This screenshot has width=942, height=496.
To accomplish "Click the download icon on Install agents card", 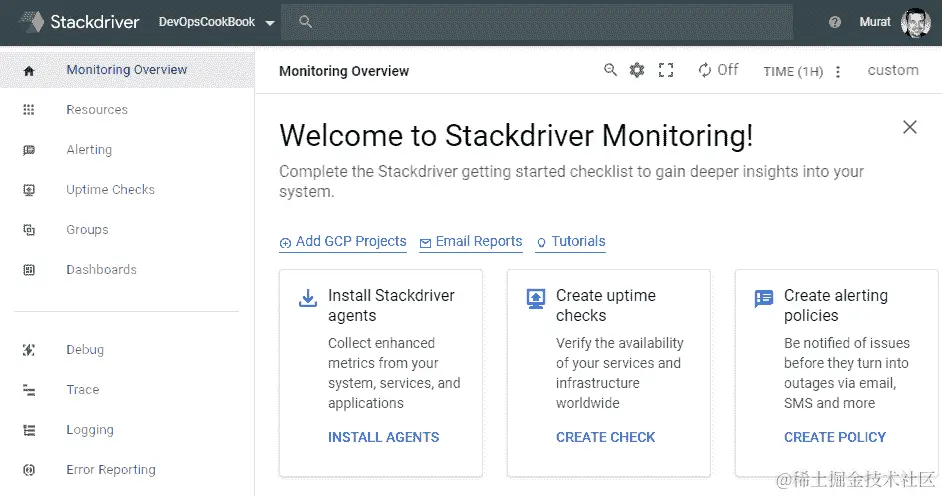I will [x=308, y=298].
